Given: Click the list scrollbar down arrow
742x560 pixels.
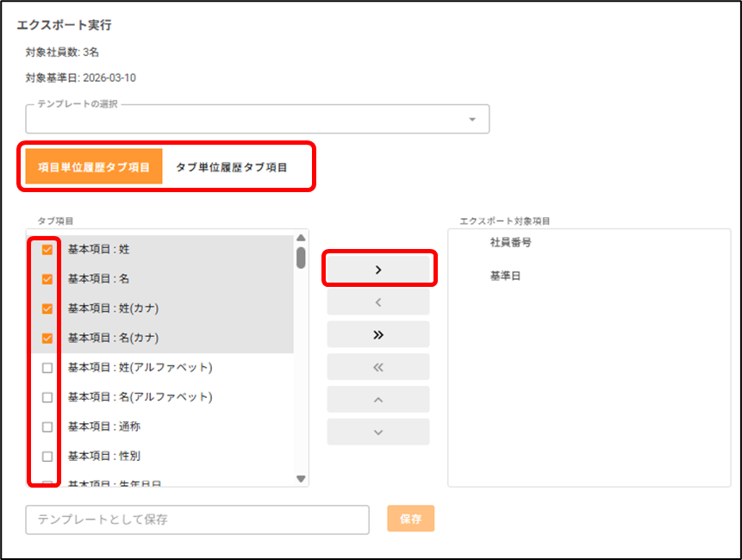Looking at the screenshot, I should coord(301,478).
